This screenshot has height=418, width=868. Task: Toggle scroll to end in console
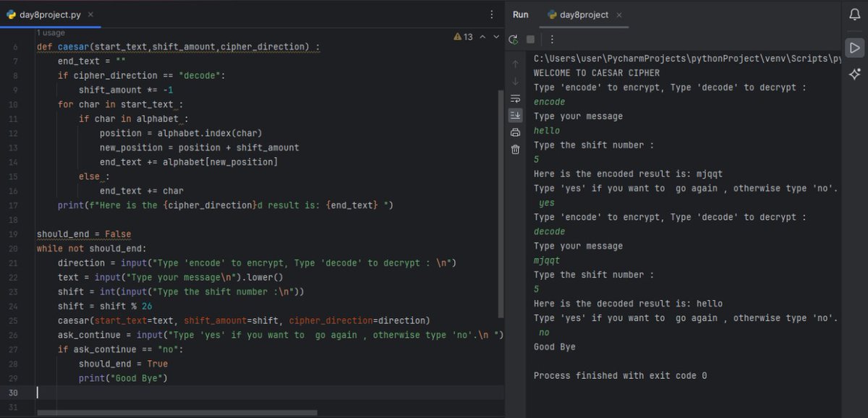515,115
